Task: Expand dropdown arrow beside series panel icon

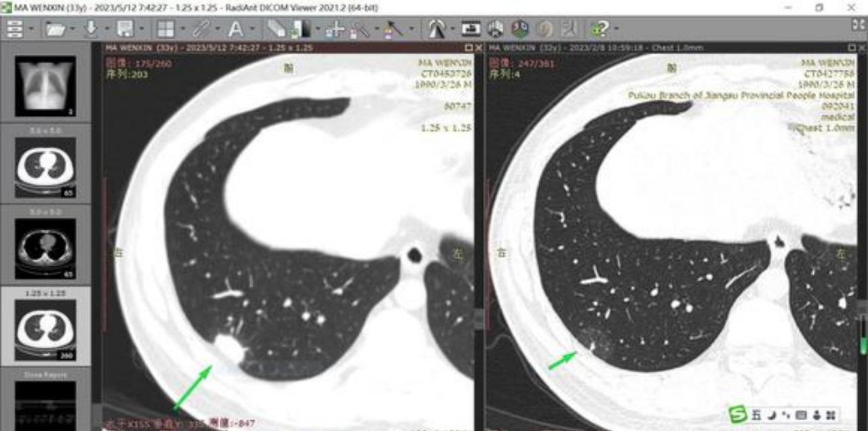Action: coord(31,29)
